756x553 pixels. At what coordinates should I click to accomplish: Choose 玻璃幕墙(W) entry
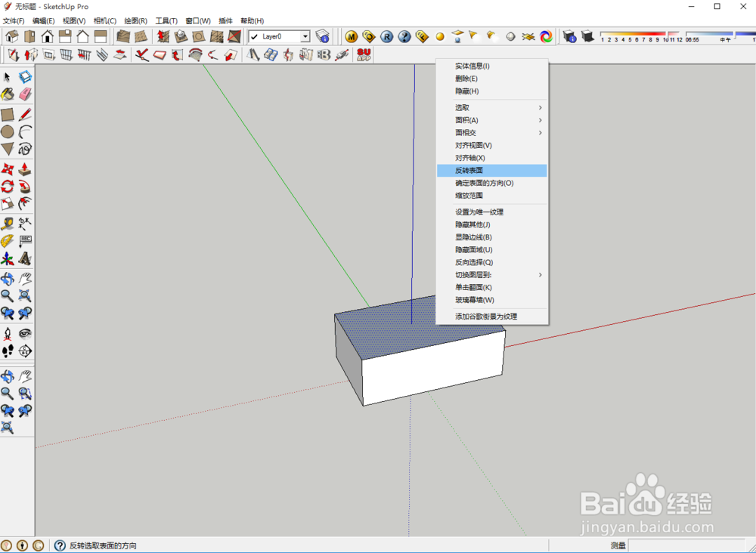click(x=492, y=300)
